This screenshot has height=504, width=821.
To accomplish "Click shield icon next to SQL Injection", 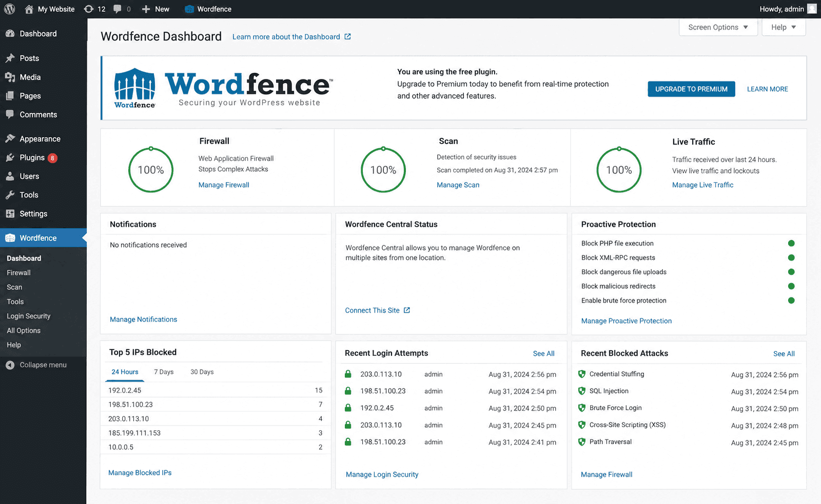I will coord(582,391).
